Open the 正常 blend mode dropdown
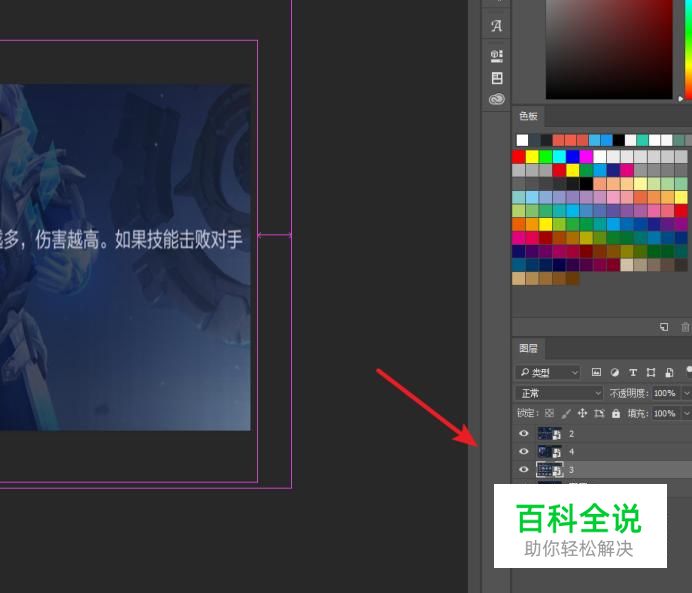Viewport: 692px width, 593px height. click(x=559, y=393)
